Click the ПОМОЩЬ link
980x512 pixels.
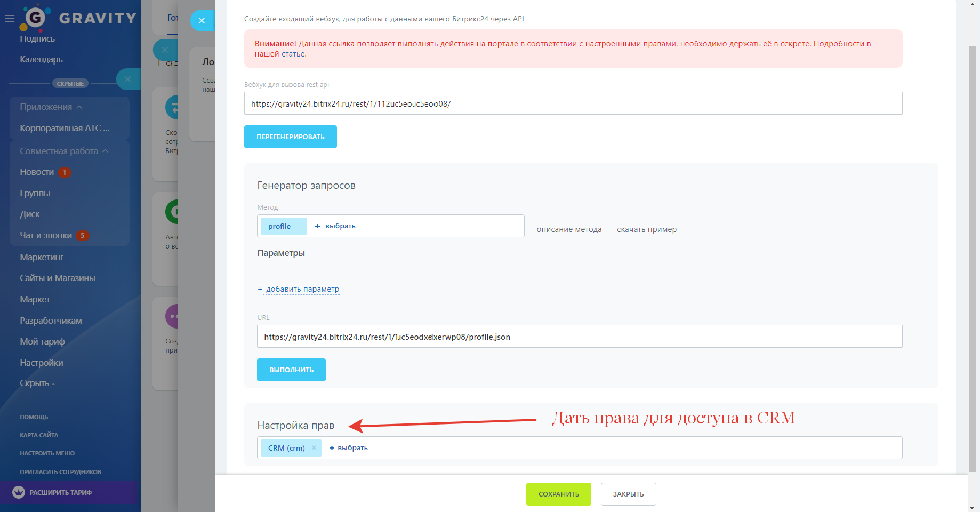click(x=34, y=417)
